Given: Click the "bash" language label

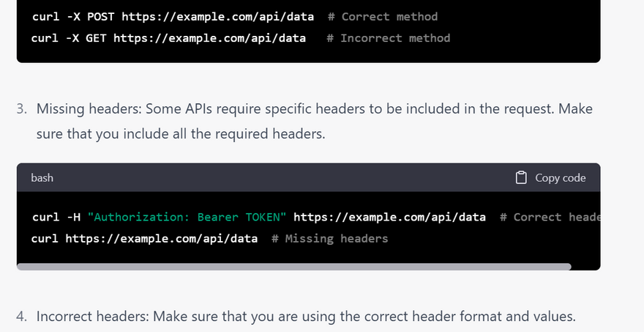Looking at the screenshot, I should (42, 177).
